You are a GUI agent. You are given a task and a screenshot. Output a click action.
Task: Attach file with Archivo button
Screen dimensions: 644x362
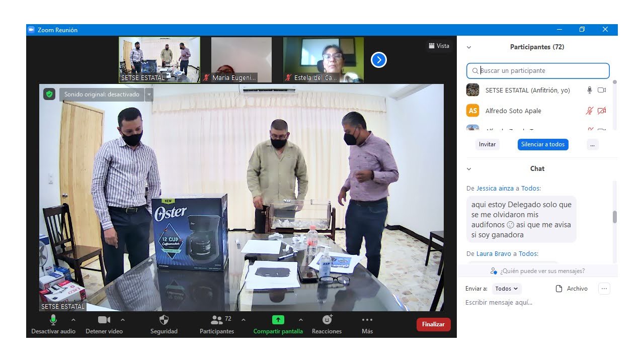pyautogui.click(x=571, y=289)
